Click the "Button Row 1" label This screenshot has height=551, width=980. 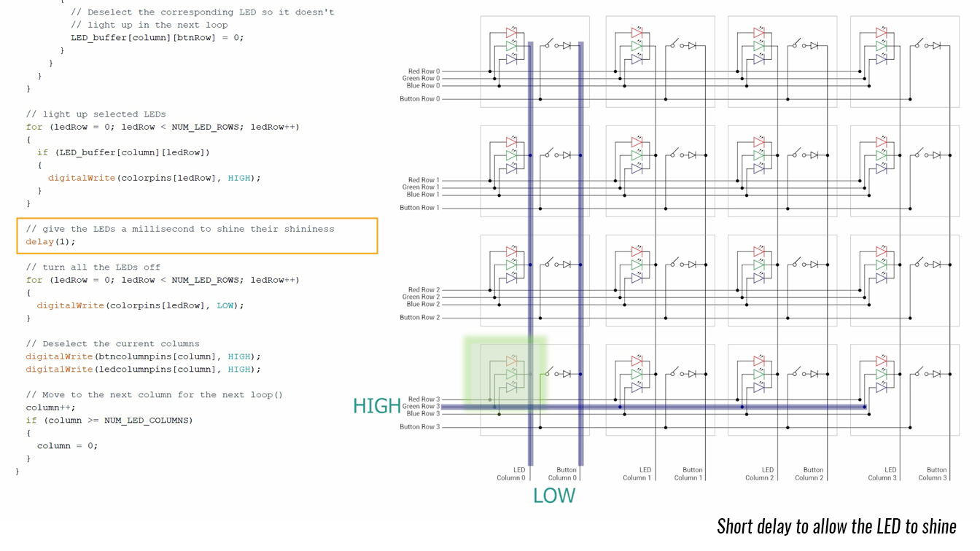coord(420,208)
